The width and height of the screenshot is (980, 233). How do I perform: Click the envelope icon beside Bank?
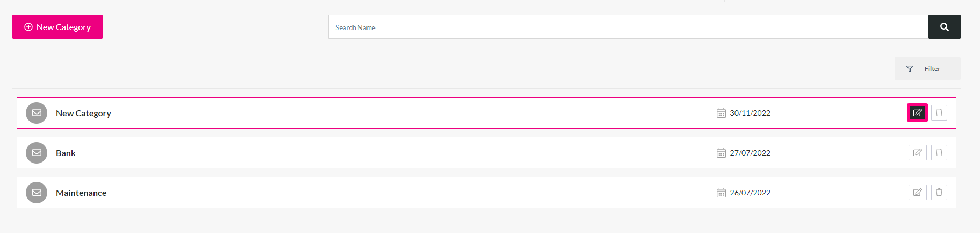point(37,153)
